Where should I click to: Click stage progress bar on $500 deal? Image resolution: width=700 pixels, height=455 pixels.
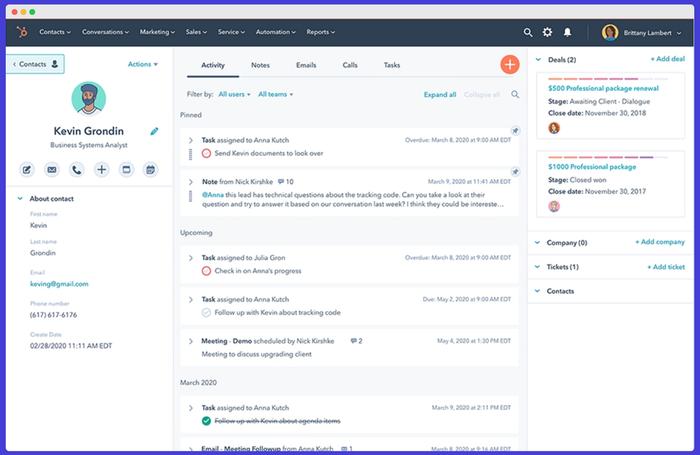(x=608, y=79)
